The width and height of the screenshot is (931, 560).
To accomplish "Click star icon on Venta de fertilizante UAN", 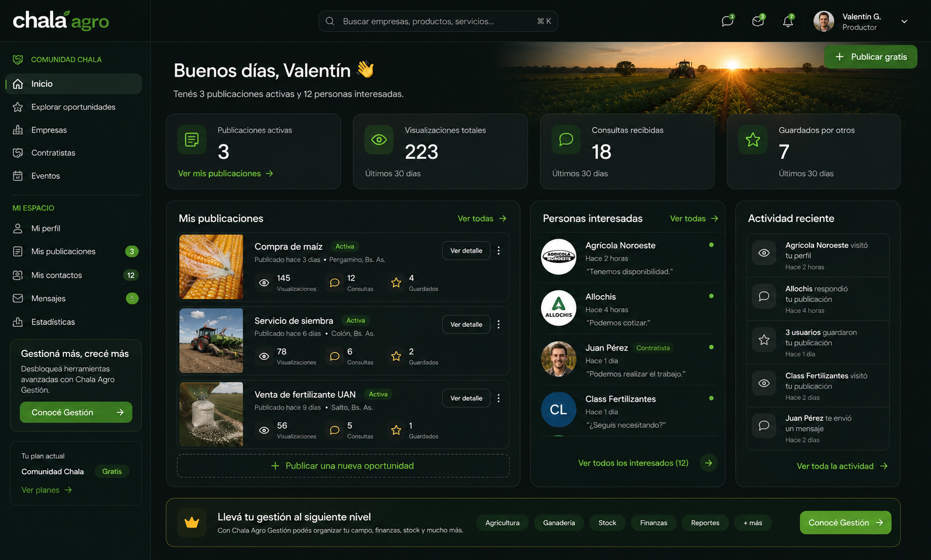I will 396,430.
